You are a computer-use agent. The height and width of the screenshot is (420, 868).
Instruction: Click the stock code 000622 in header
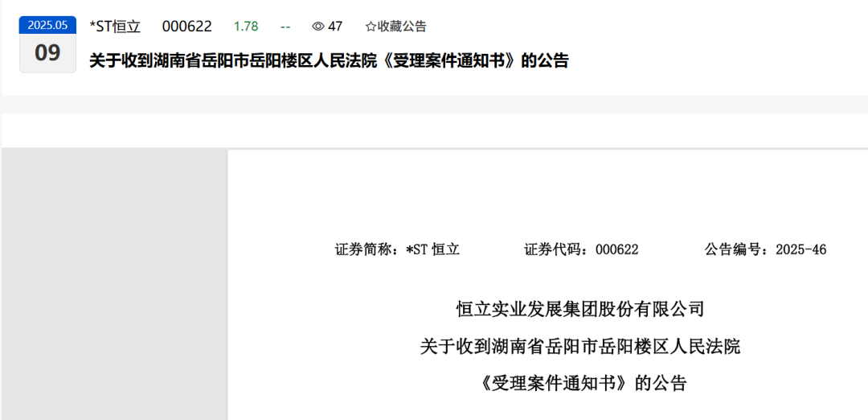(186, 26)
